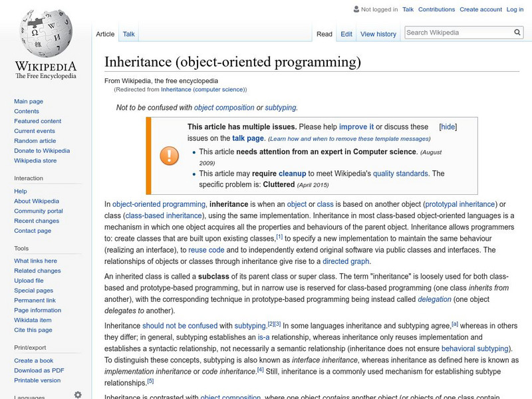Click Cite this page in Tools
The width and height of the screenshot is (532, 399).
(x=35, y=331)
